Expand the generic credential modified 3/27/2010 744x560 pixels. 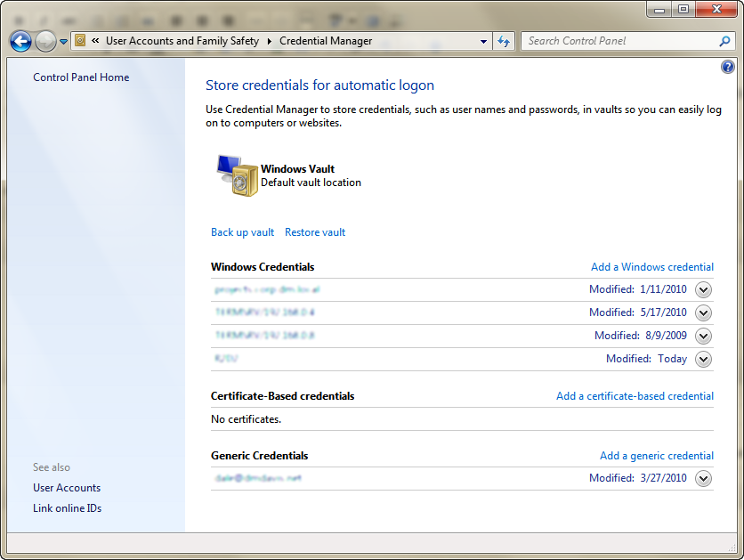703,478
